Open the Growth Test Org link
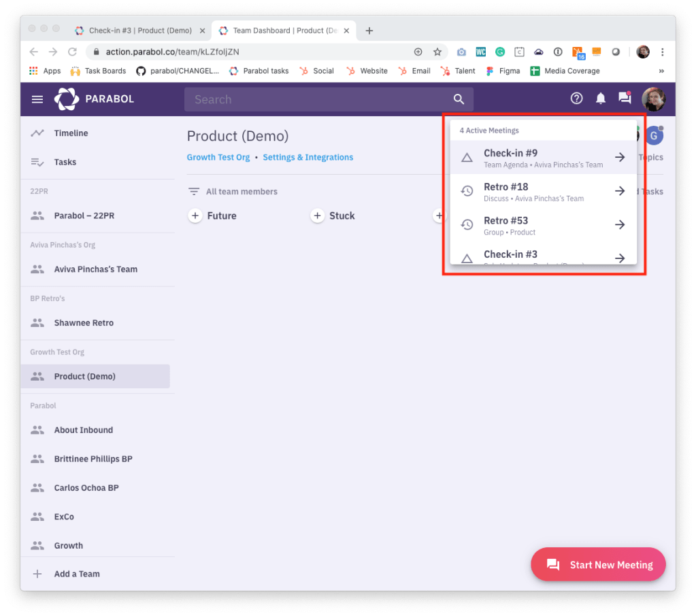The height and width of the screenshot is (616, 696). coord(218,157)
